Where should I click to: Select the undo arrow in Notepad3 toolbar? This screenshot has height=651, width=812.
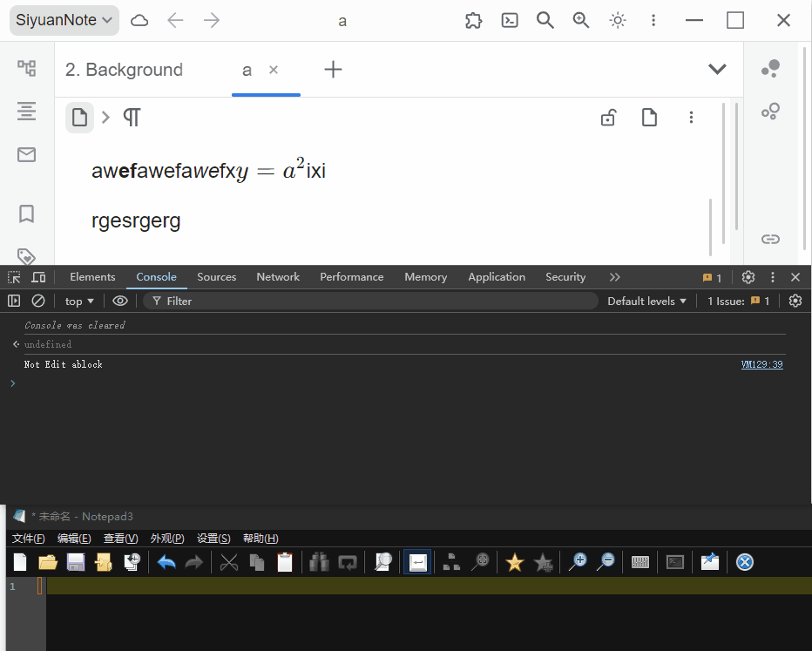click(166, 562)
